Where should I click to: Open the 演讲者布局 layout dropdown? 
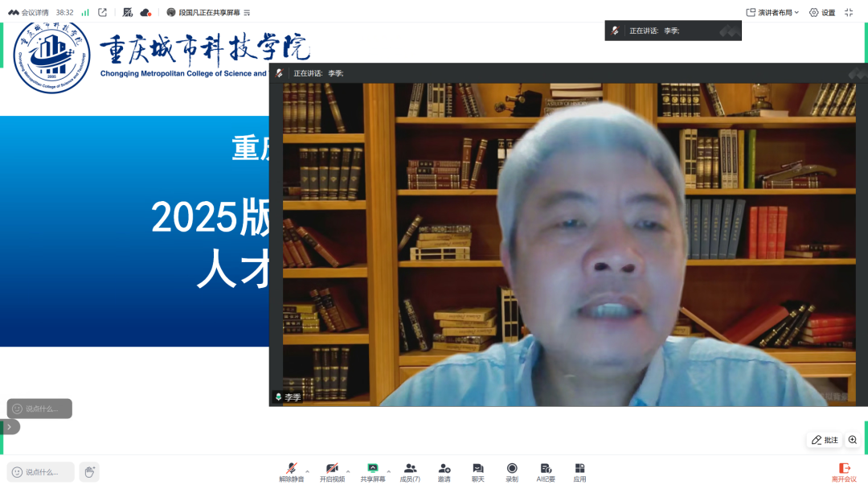[x=772, y=12]
